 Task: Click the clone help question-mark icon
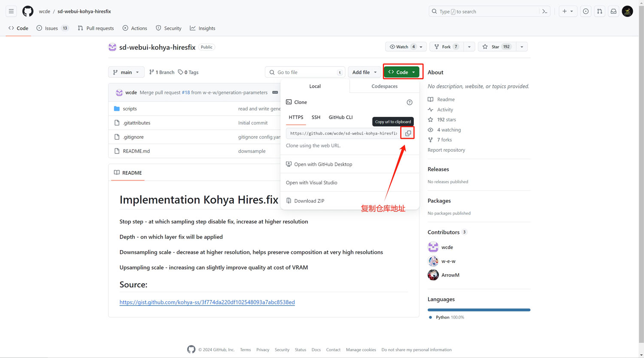pyautogui.click(x=410, y=102)
